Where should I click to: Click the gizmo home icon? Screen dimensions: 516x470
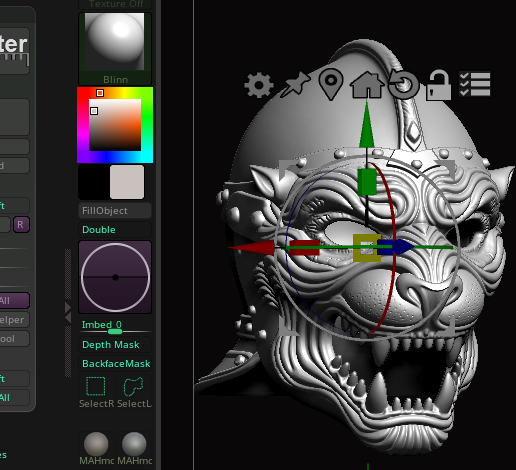[367, 84]
